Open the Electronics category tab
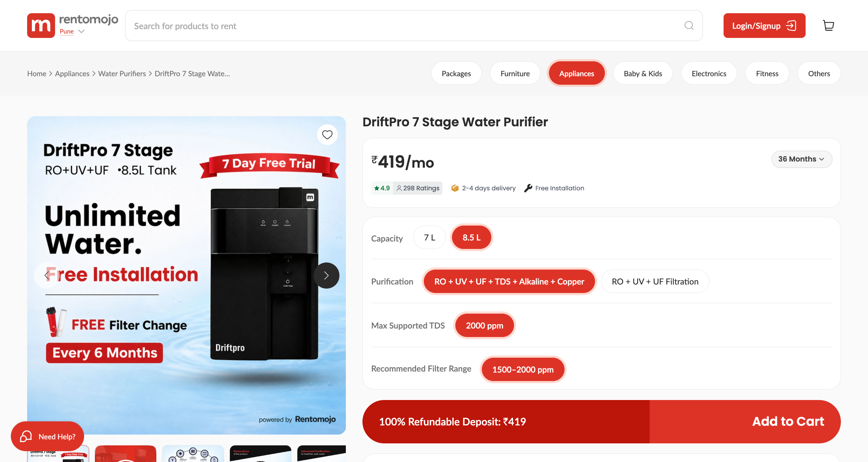868x462 pixels. click(x=709, y=73)
